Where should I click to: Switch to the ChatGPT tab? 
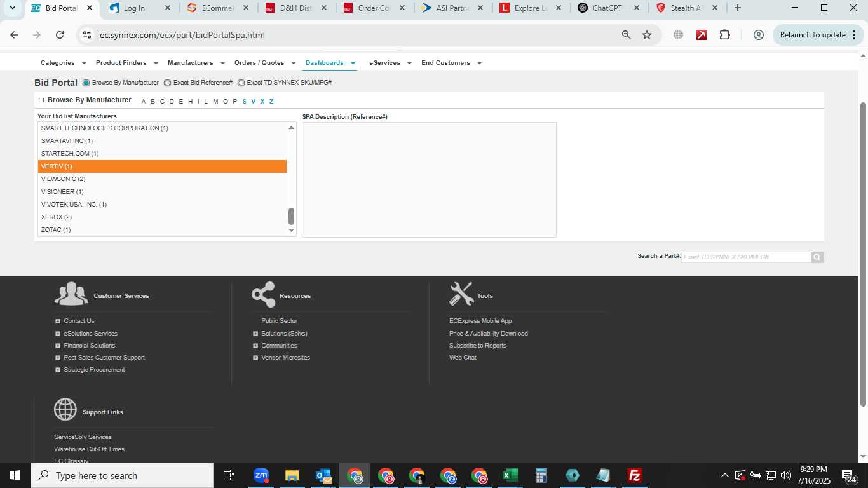coord(607,8)
